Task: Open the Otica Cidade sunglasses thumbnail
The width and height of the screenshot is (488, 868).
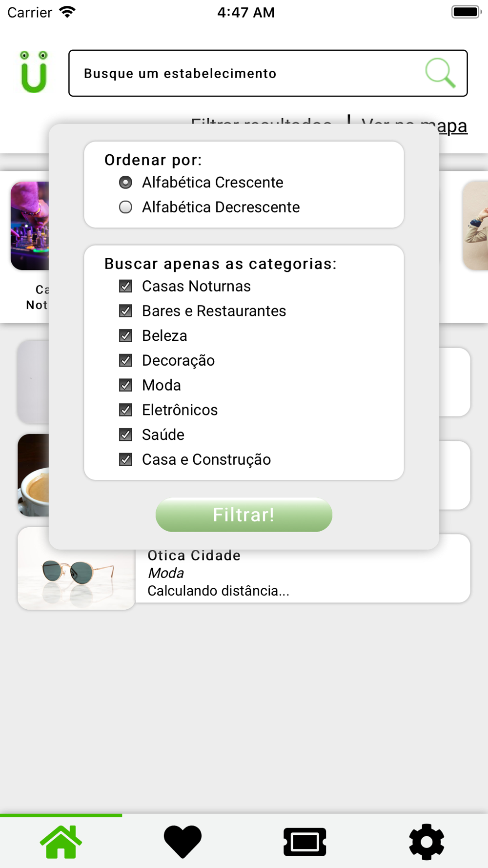Action: 76,568
